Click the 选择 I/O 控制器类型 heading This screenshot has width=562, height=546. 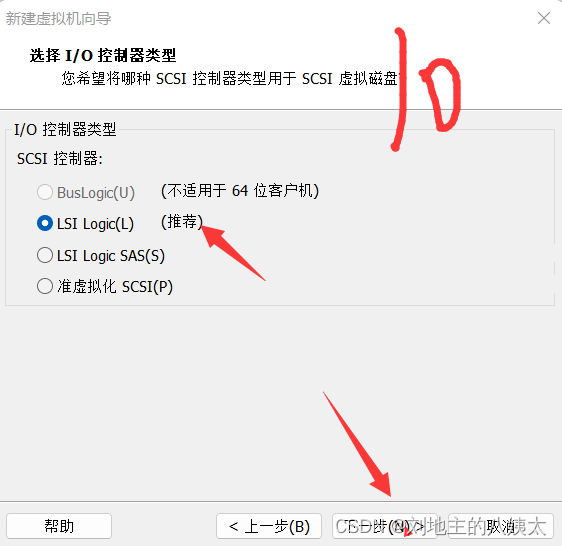point(103,56)
